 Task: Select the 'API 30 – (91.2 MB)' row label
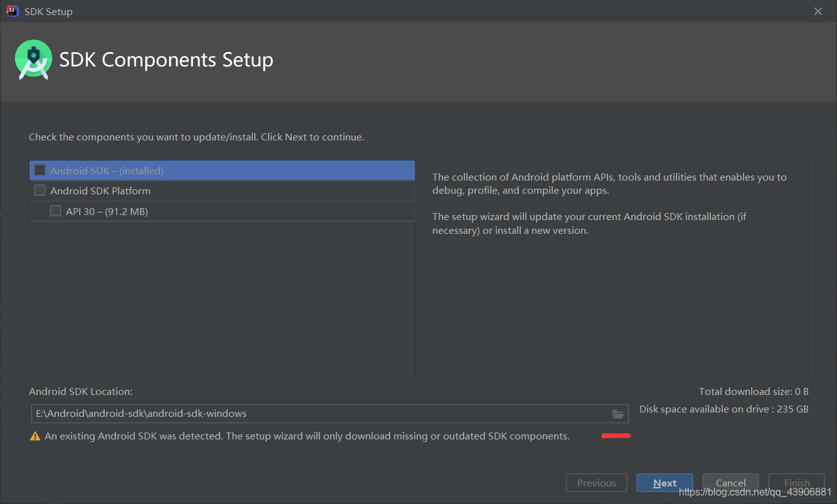click(107, 211)
